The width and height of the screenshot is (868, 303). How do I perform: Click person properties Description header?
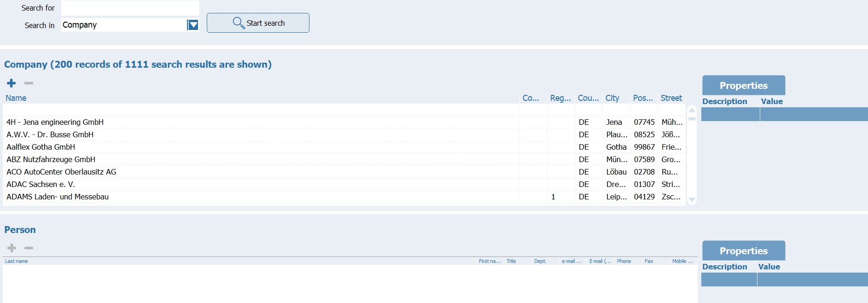[x=725, y=267]
